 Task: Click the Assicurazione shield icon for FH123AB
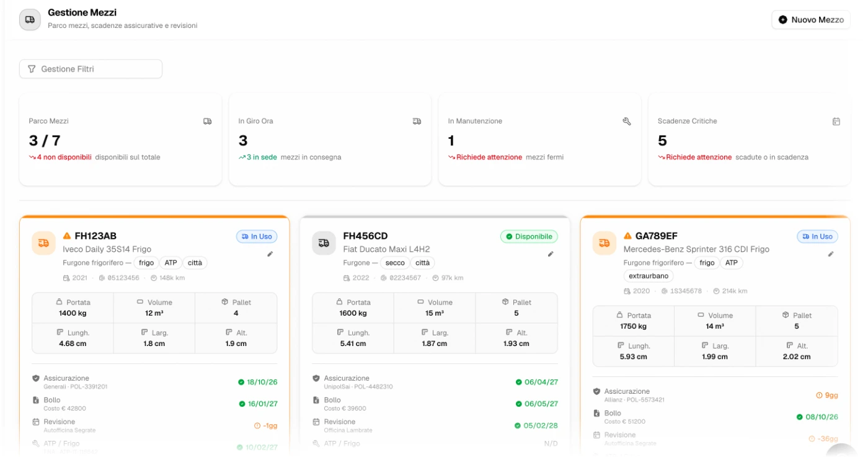(x=36, y=378)
